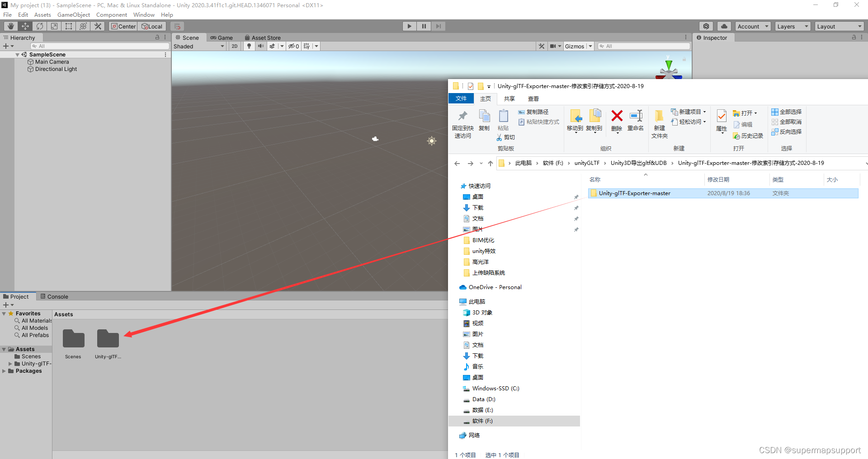Toggle audio in the Scene view
The height and width of the screenshot is (459, 868).
261,46
